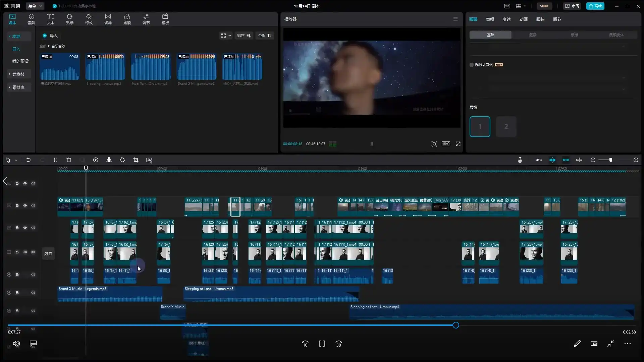Toggle eye visibility on topmost timeline track
The height and width of the screenshot is (362, 644).
coord(25,183)
